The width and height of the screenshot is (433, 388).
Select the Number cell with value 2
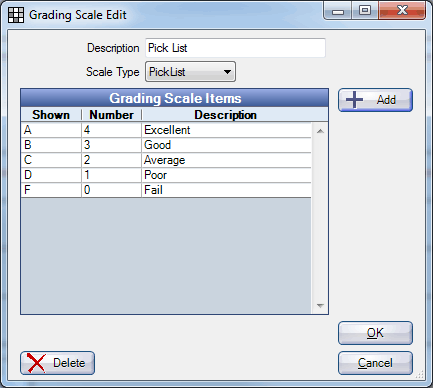[111, 160]
